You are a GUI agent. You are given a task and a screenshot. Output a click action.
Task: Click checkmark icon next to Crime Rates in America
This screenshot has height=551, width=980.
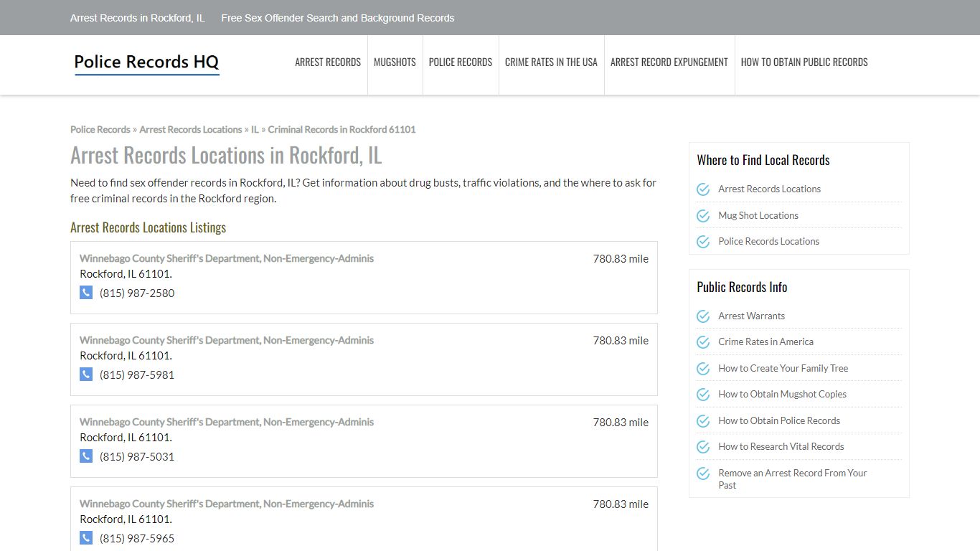(703, 342)
